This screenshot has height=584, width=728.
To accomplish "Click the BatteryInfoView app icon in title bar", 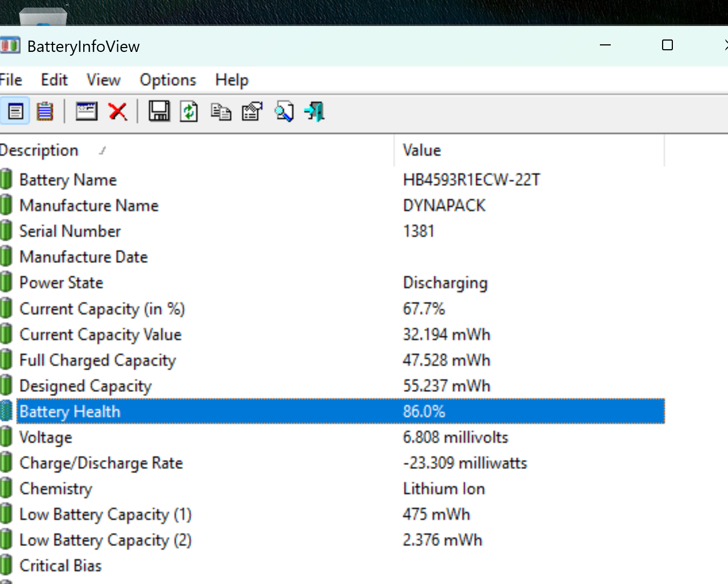I will pyautogui.click(x=9, y=46).
